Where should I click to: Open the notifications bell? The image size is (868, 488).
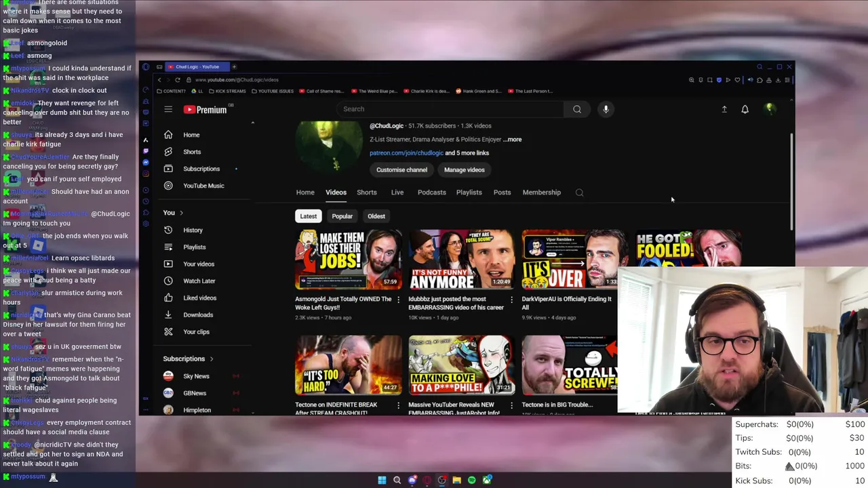(745, 109)
